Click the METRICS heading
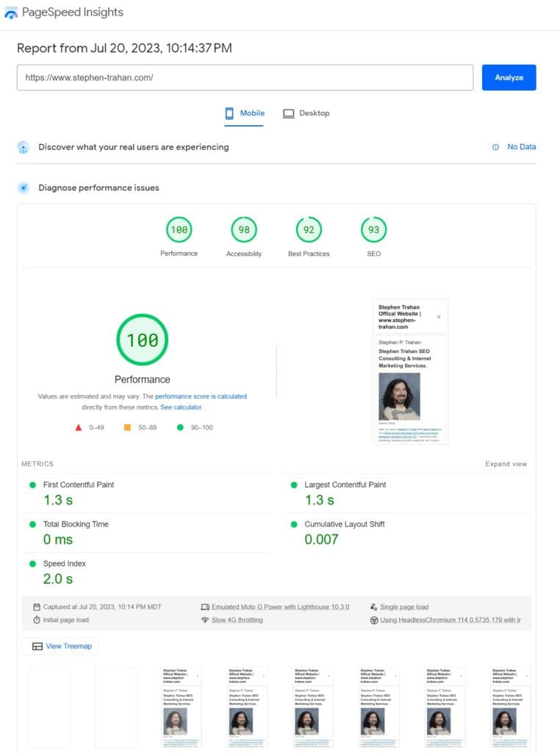The height and width of the screenshot is (753, 560). coord(37,464)
